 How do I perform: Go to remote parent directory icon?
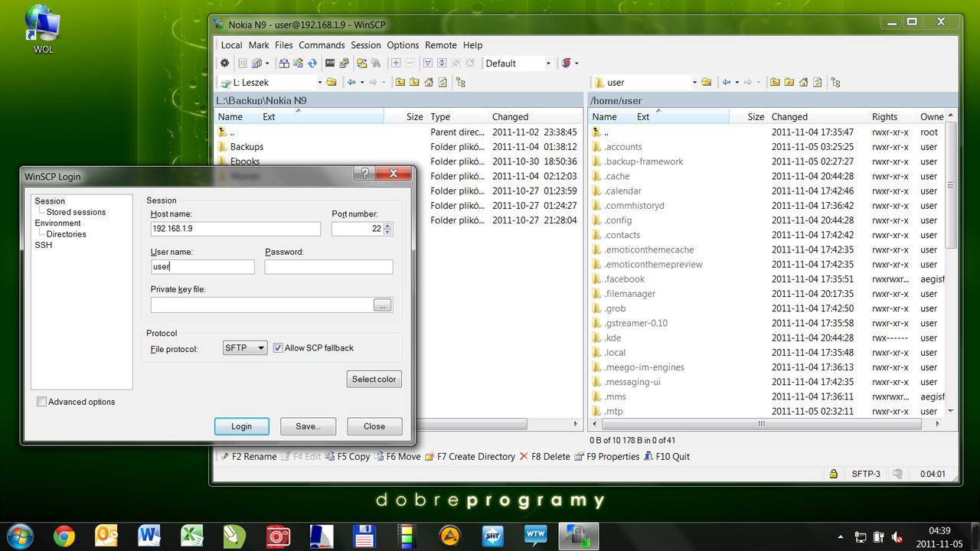coord(775,82)
